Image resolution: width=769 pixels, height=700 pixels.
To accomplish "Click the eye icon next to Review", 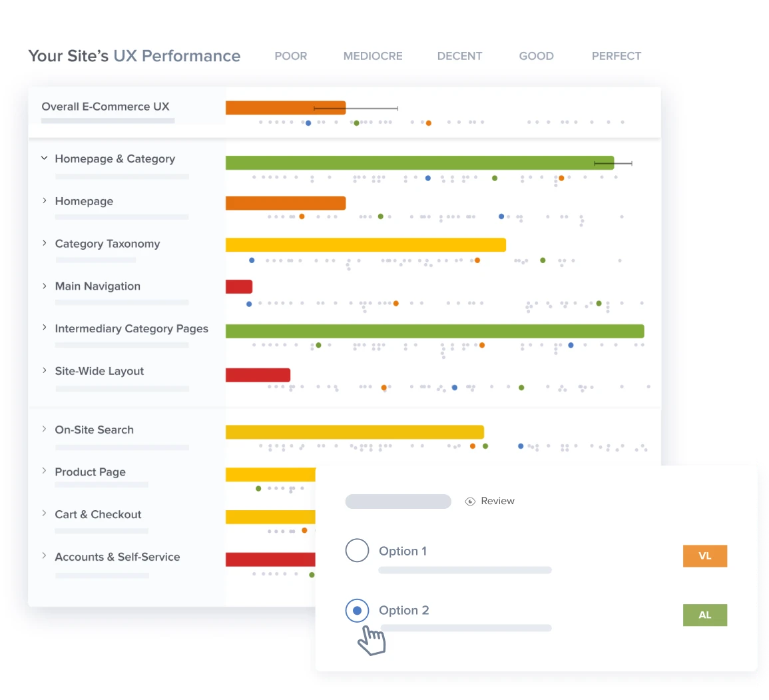I will tap(470, 501).
